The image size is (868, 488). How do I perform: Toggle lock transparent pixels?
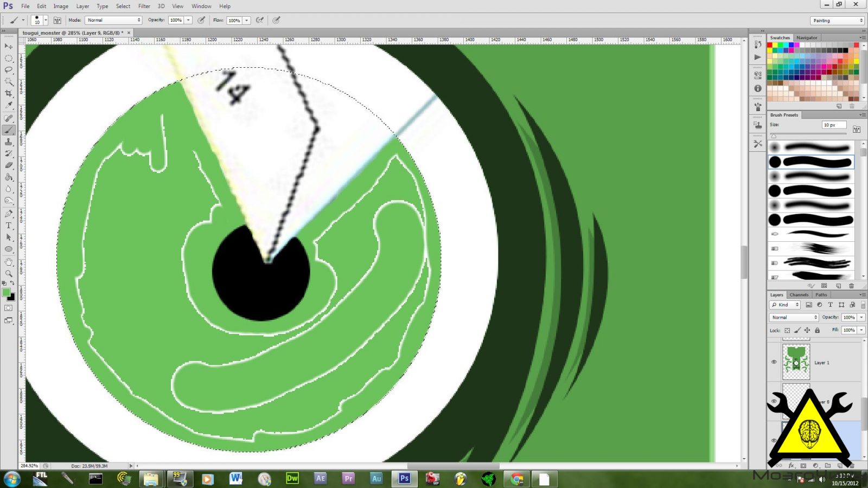[787, 330]
